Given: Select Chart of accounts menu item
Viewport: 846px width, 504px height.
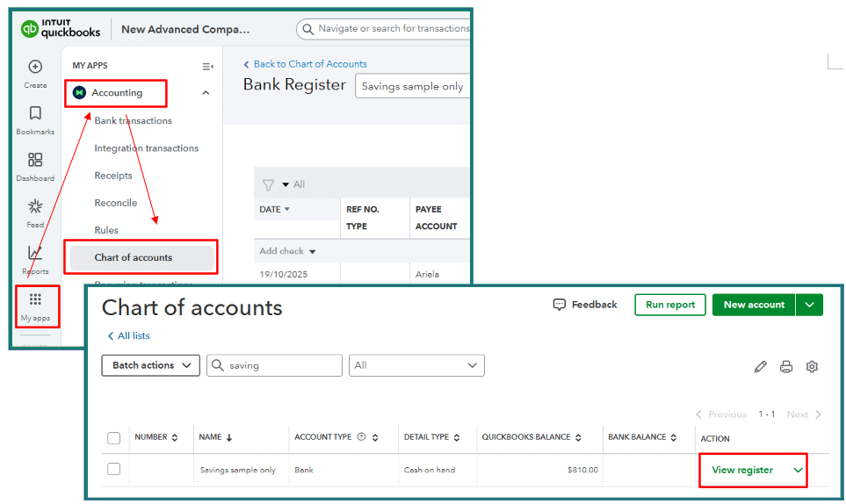Looking at the screenshot, I should (x=142, y=257).
